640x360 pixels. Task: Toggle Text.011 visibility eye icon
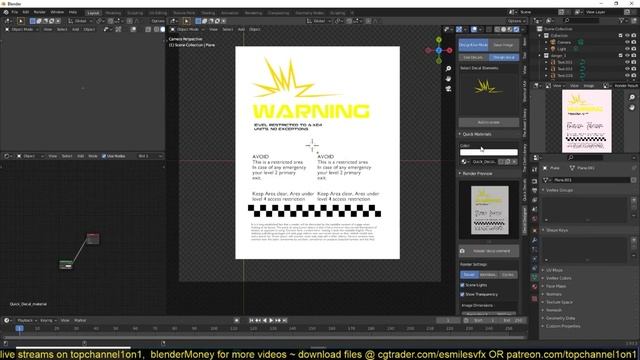[x=627, y=62]
